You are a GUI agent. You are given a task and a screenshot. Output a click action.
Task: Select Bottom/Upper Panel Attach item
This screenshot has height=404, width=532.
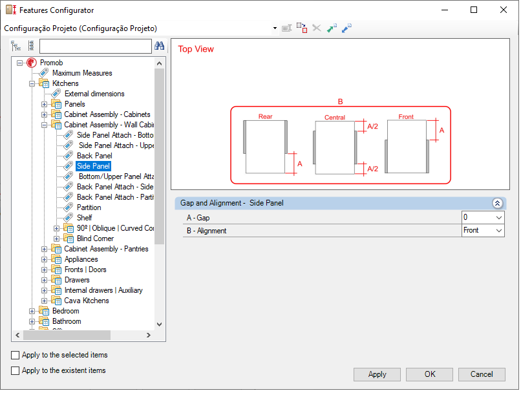tap(116, 176)
